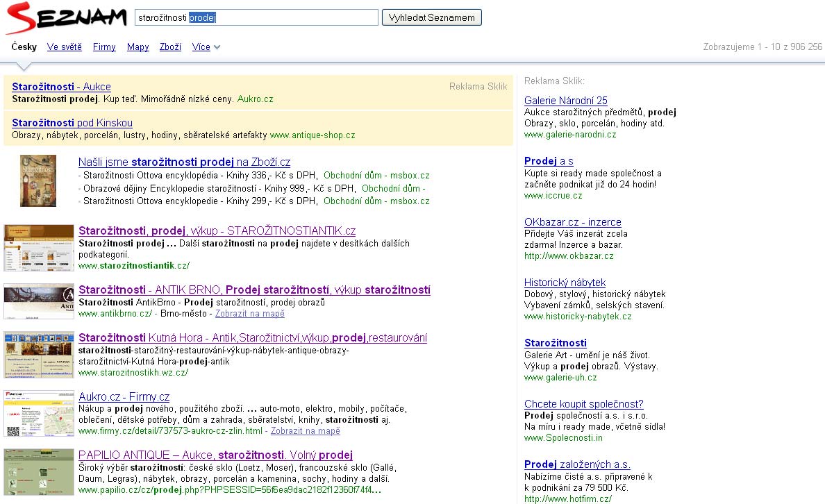
Task: Visit the papilio.cz prodej.php URL
Action: pos(229,490)
